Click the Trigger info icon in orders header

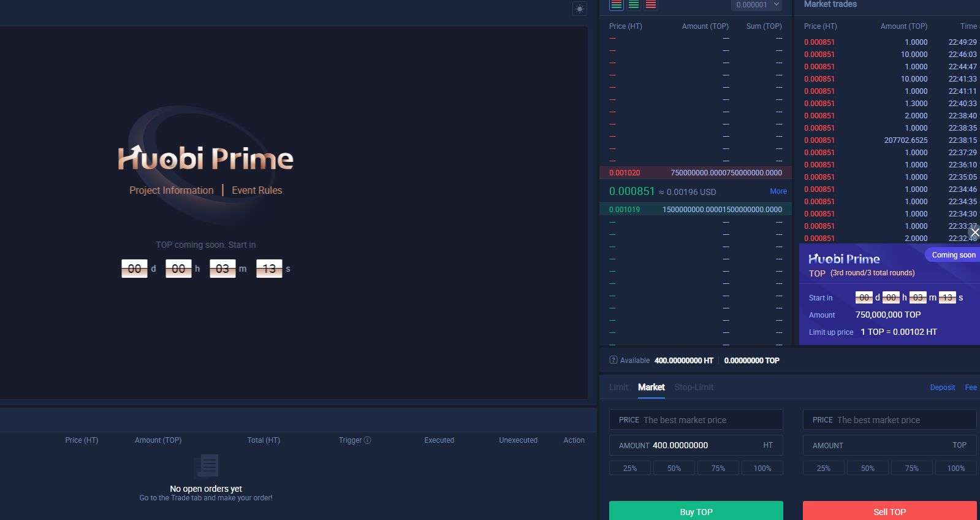point(368,440)
